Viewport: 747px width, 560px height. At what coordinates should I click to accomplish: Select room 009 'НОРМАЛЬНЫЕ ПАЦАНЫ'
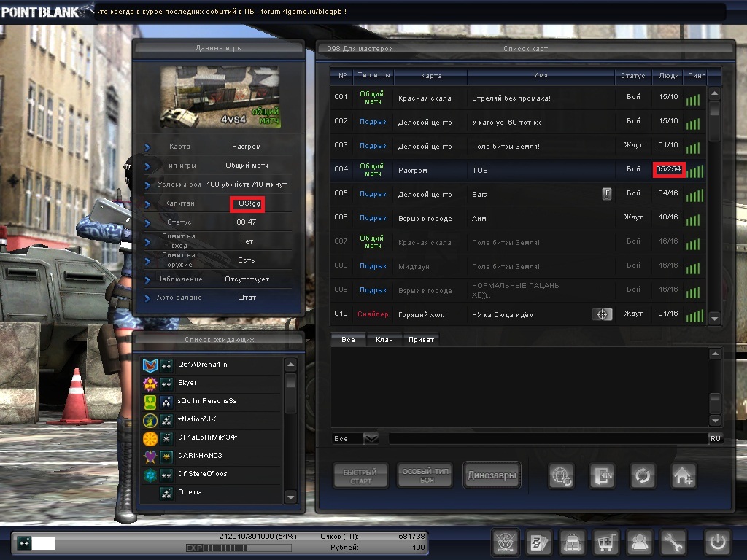[517, 290]
